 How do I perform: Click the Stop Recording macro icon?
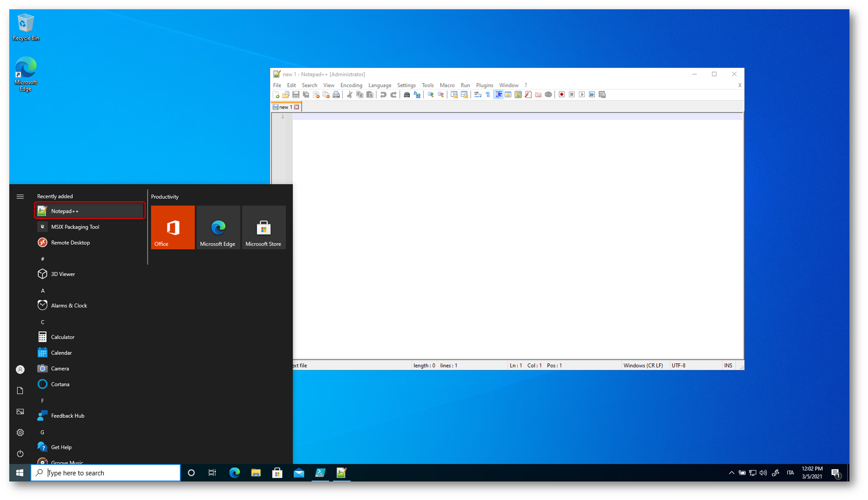pyautogui.click(x=572, y=95)
